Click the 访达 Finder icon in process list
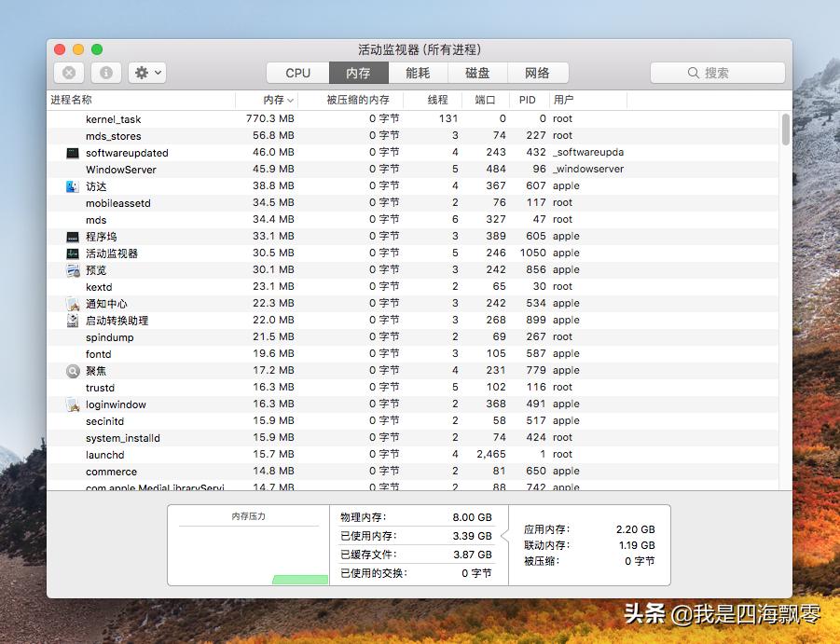Image resolution: width=840 pixels, height=644 pixels. pyautogui.click(x=72, y=185)
